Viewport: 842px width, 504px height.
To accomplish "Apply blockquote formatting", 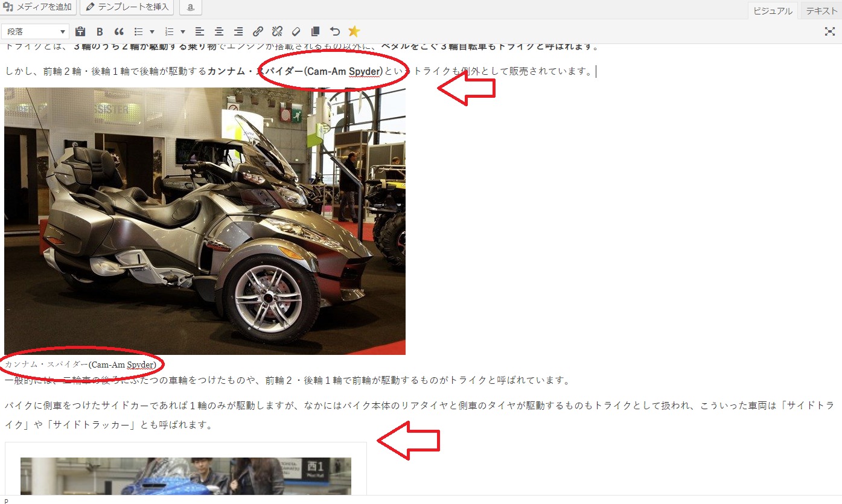I will 119,31.
